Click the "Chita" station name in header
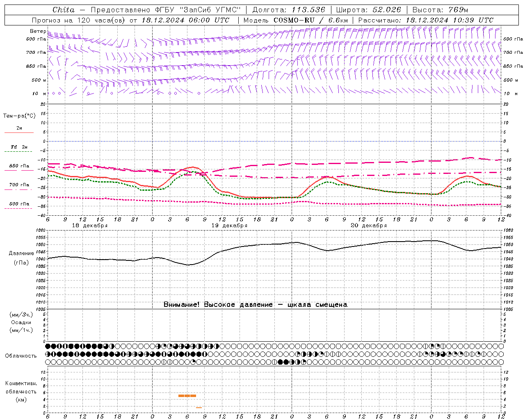 point(64,9)
